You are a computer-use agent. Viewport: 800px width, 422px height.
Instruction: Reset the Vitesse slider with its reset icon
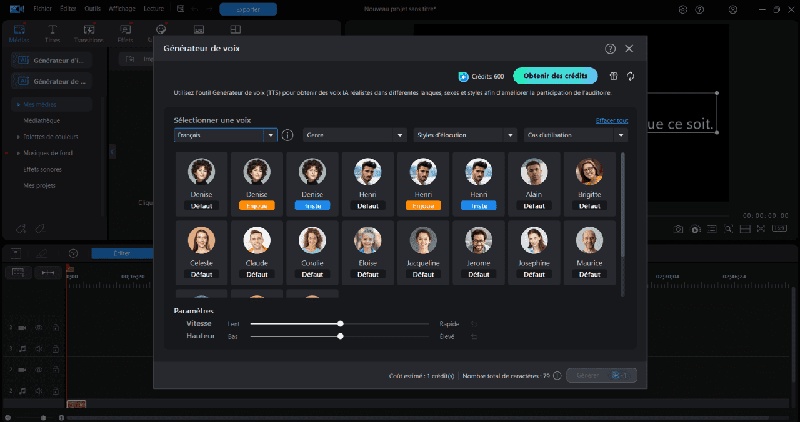(x=474, y=324)
